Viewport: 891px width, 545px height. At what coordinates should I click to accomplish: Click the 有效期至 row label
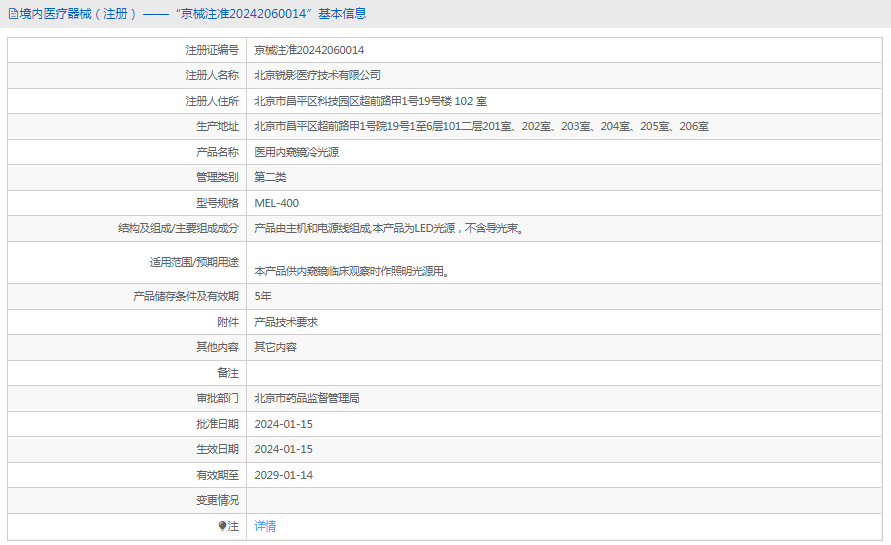(218, 475)
